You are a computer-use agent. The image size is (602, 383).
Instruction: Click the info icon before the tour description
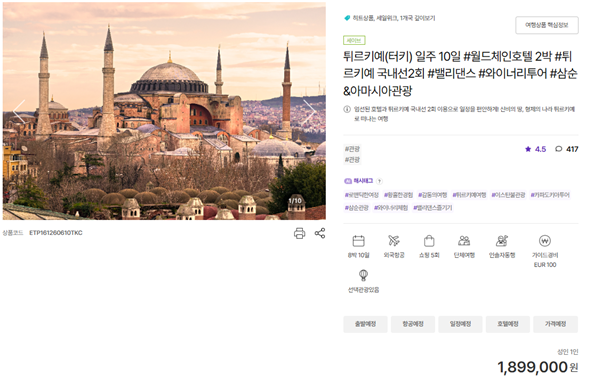click(x=347, y=109)
